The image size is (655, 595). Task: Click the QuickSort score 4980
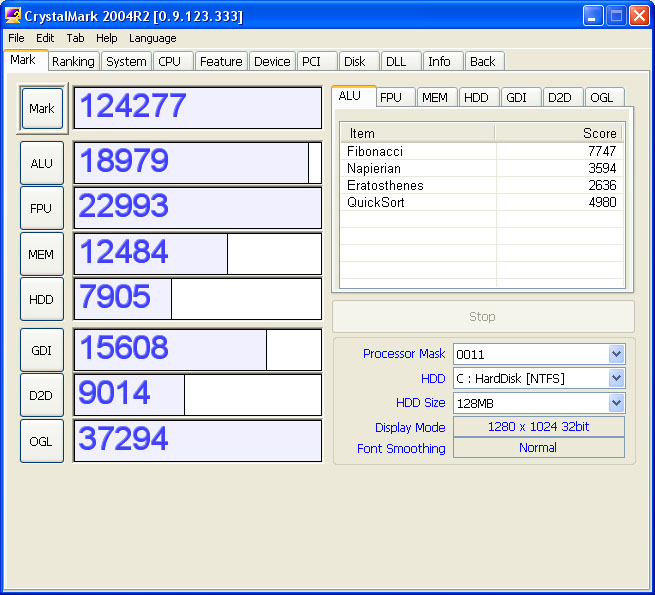602,202
